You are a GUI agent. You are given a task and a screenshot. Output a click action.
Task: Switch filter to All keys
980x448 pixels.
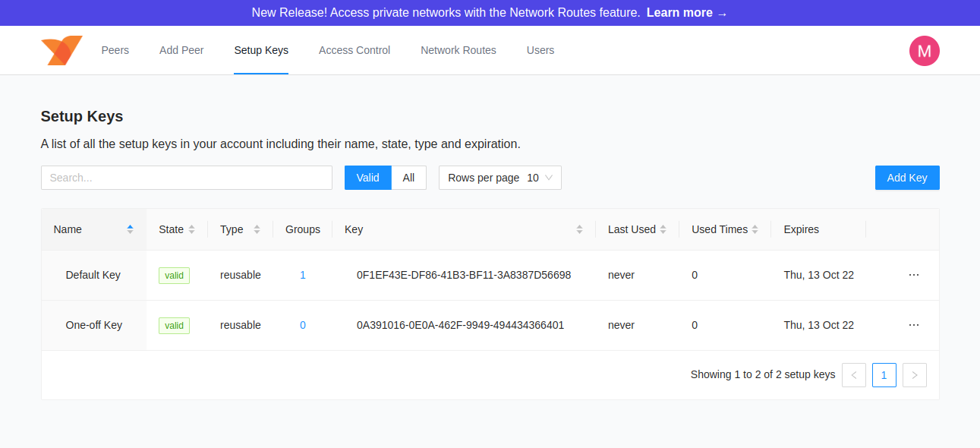click(408, 178)
